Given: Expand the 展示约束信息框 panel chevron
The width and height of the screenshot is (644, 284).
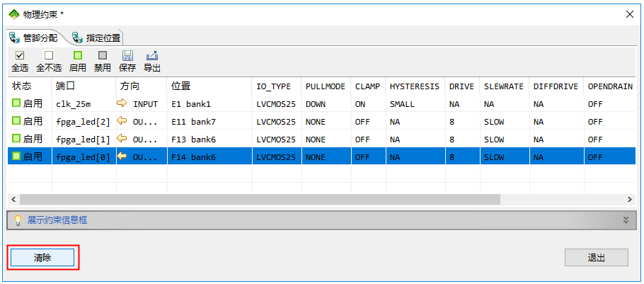Looking at the screenshot, I should click(626, 220).
